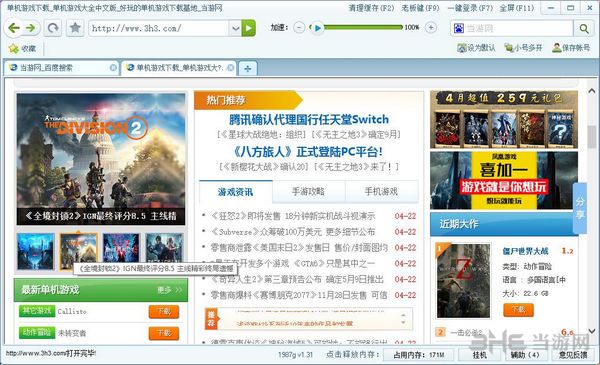This screenshot has height=365, width=600.
Task: Go back with the green left arrow
Action: pos(14,28)
